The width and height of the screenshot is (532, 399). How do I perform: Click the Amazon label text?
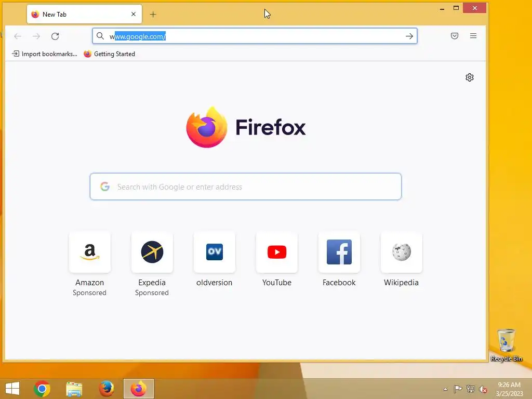89,283
